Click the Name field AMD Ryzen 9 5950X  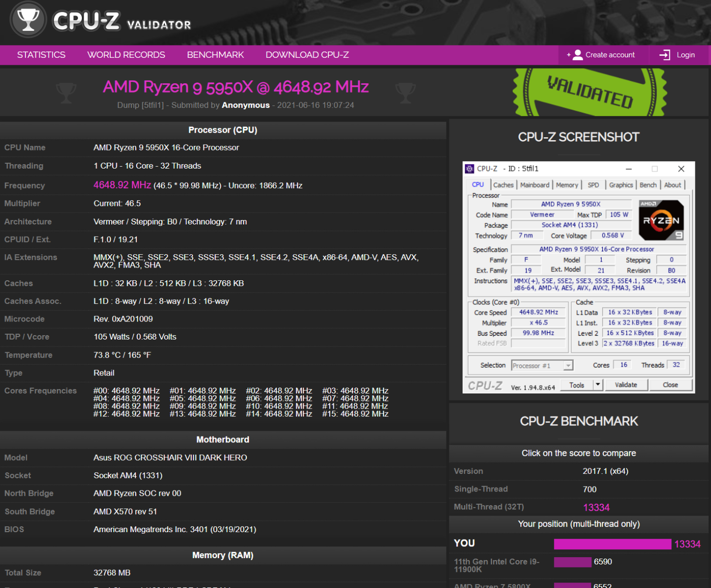[x=571, y=204]
